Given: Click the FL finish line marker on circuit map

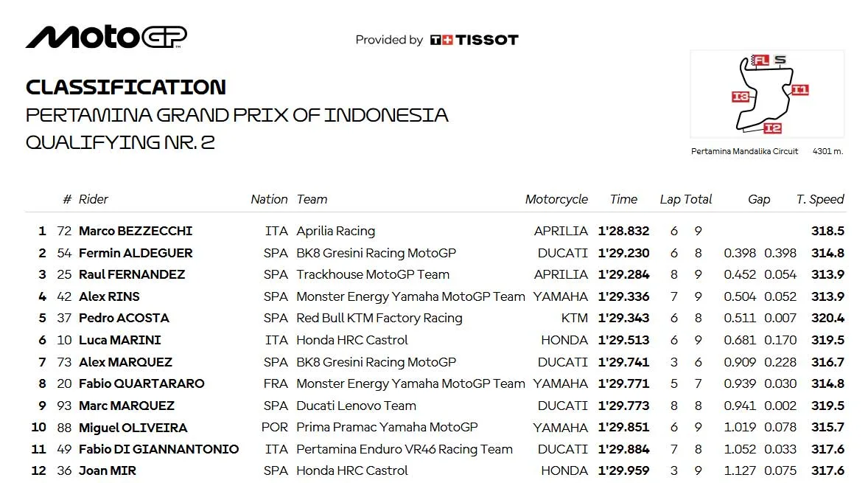Looking at the screenshot, I should click(760, 60).
